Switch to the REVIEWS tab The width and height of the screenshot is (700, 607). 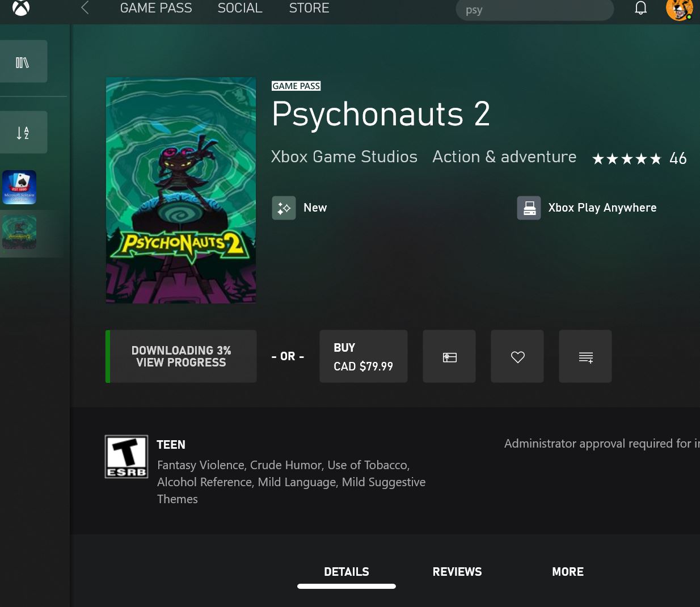coord(457,572)
